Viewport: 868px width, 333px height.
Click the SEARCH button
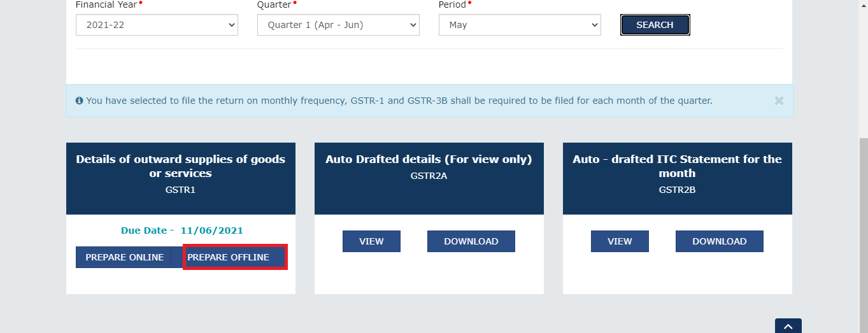point(655,25)
